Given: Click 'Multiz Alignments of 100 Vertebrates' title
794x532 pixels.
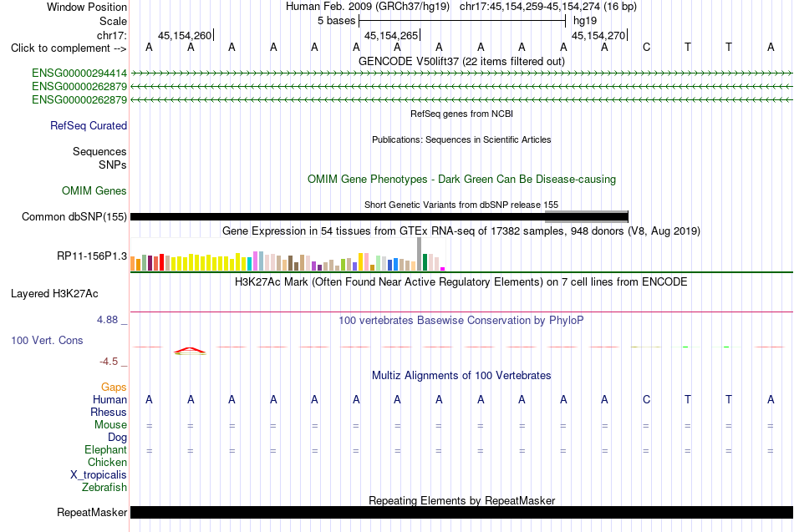Looking at the screenshot, I should [461, 376].
